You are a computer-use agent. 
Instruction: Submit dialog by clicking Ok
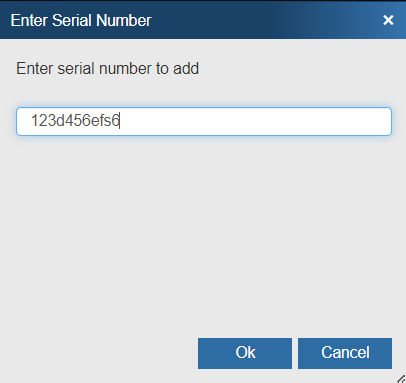coord(245,353)
